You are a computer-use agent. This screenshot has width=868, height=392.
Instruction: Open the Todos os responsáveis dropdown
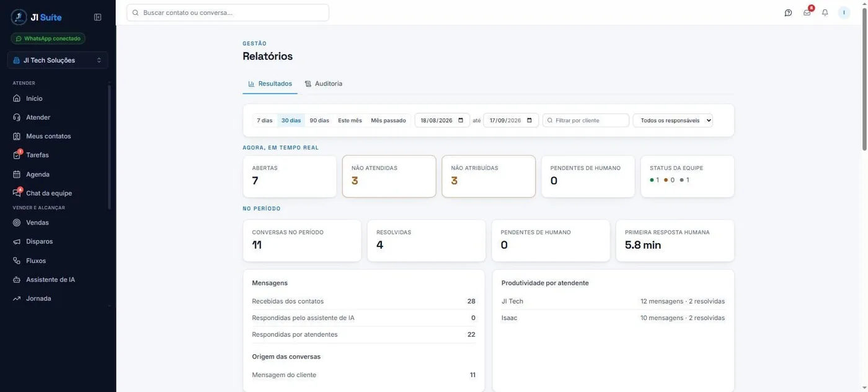[x=673, y=120]
